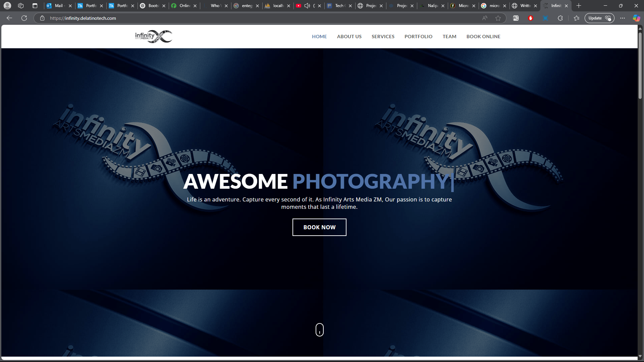Viewport: 644px width, 362px height.
Task: Start Read Aloud from the address bar
Action: click(485, 18)
